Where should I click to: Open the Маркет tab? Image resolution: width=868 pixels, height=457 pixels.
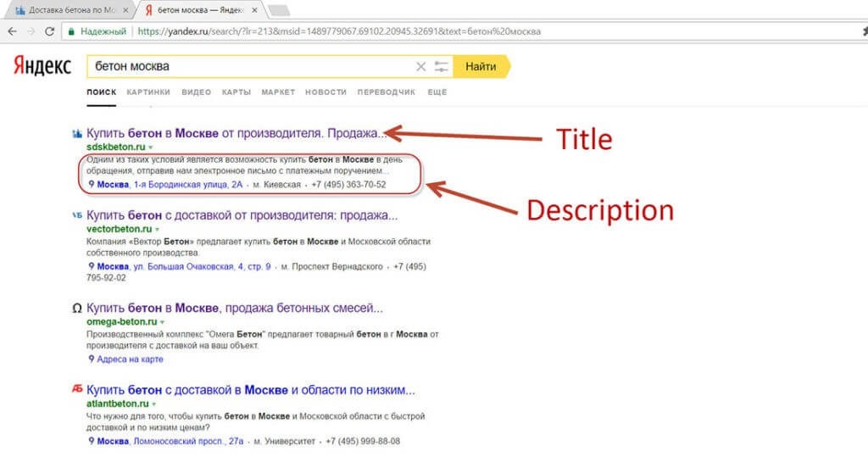pos(278,92)
